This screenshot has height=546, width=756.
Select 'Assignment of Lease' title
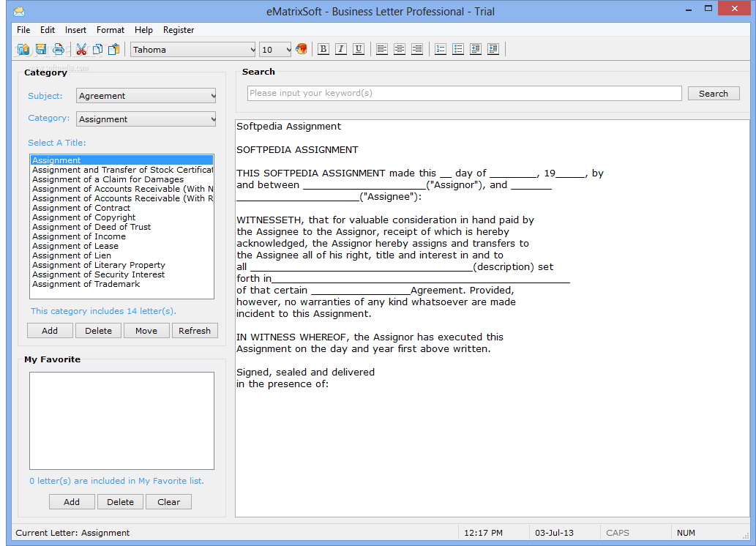[x=122, y=246]
